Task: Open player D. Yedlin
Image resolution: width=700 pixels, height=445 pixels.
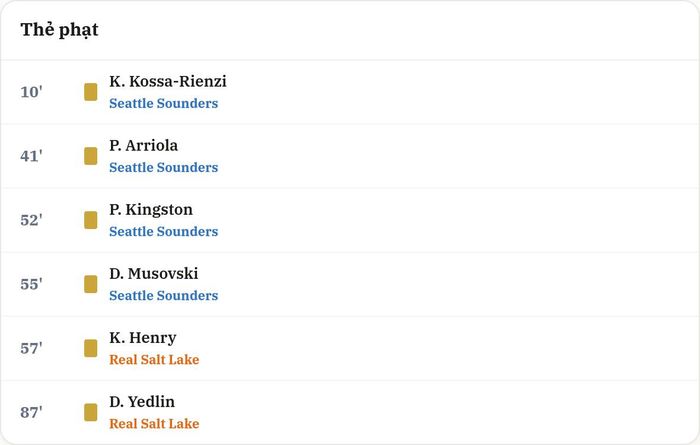Action: (x=142, y=402)
